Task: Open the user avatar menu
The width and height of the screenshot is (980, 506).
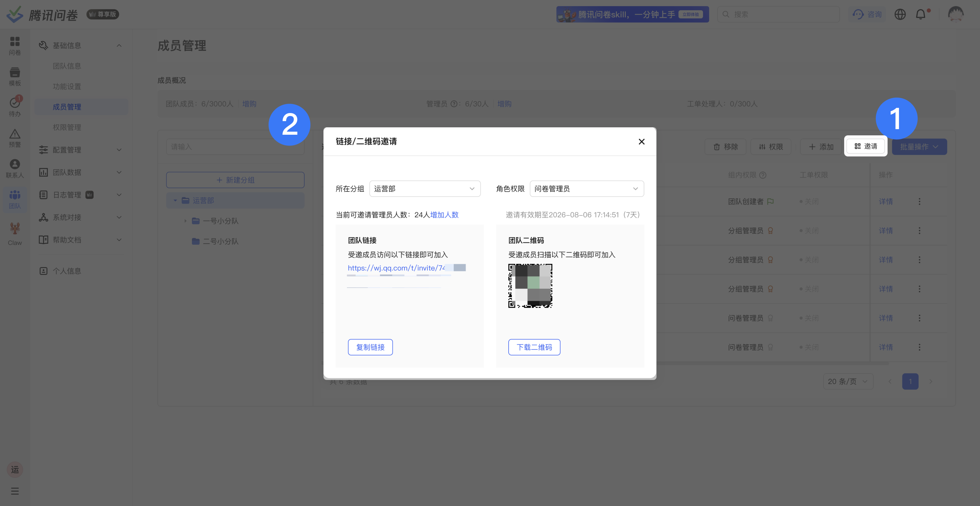Action: click(955, 15)
